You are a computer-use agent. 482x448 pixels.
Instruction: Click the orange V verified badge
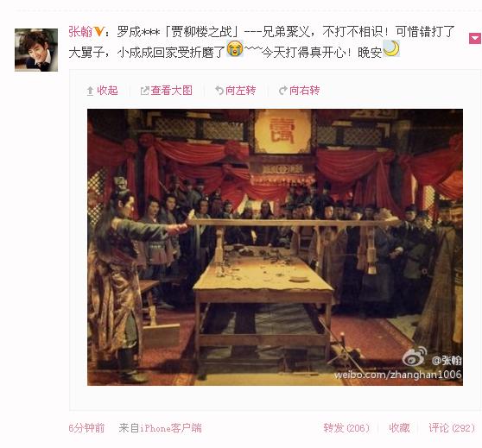tap(98, 32)
